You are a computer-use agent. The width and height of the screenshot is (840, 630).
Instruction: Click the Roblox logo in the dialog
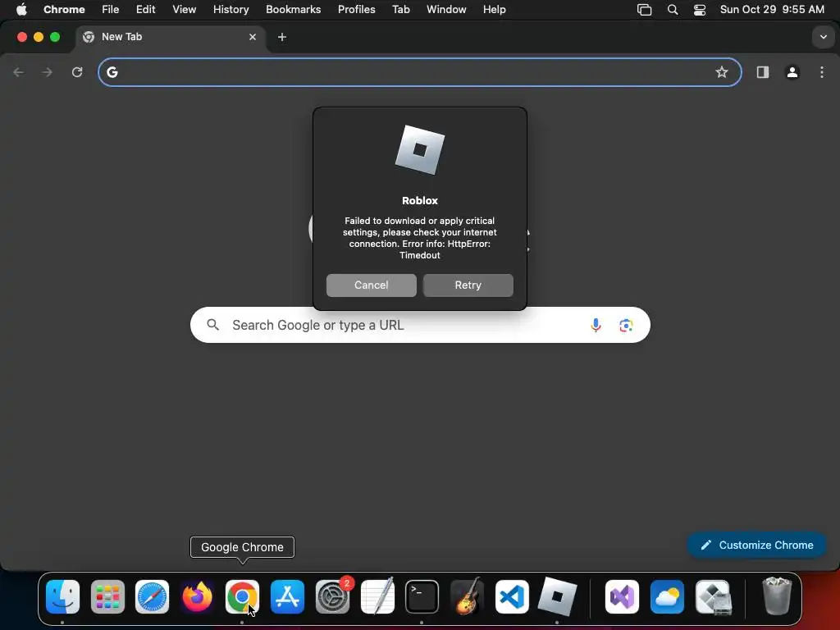point(420,150)
